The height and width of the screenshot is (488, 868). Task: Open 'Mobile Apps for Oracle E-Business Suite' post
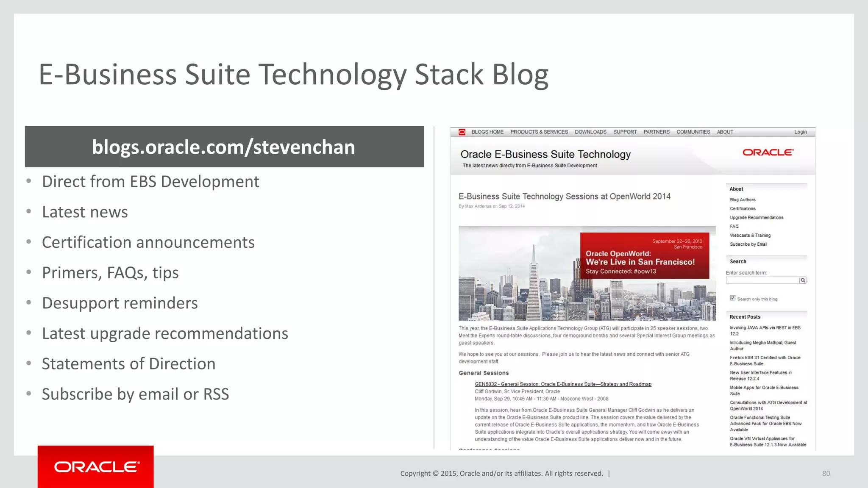764,391
